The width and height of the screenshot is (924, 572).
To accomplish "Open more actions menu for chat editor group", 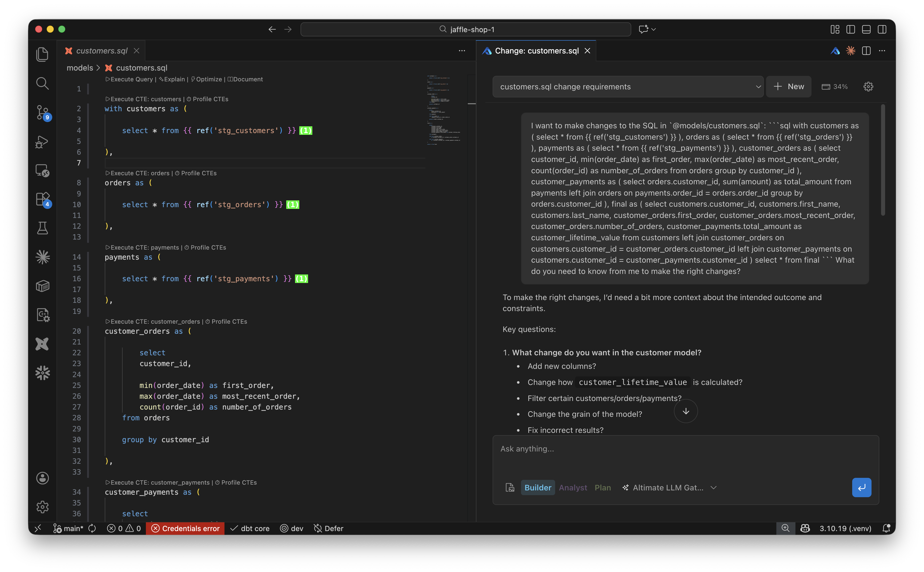I will (882, 51).
